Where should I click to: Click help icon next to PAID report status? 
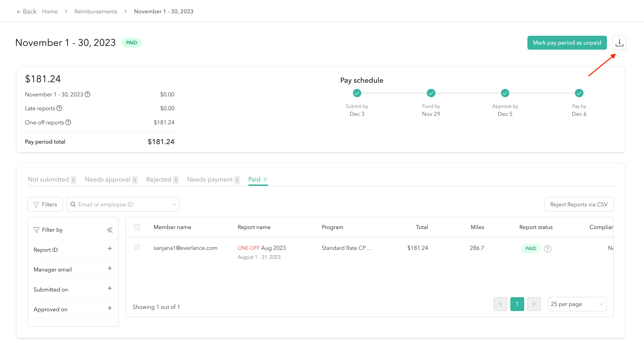547,249
